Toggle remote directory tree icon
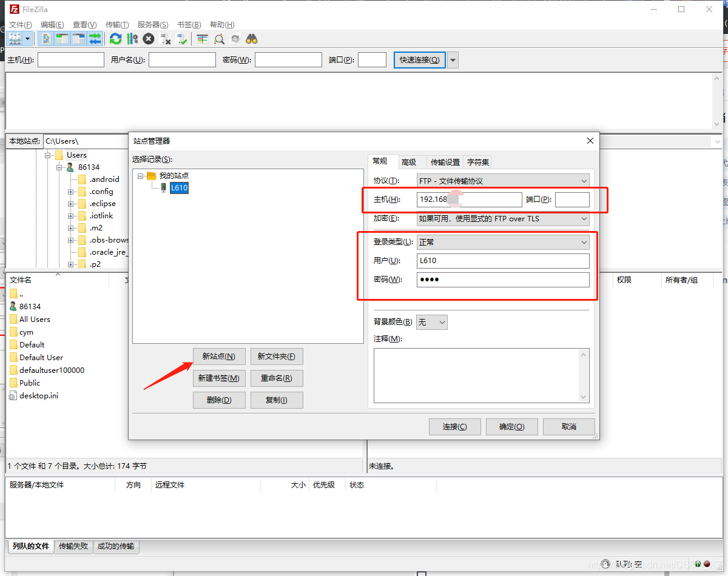The image size is (728, 576). pyautogui.click(x=79, y=39)
